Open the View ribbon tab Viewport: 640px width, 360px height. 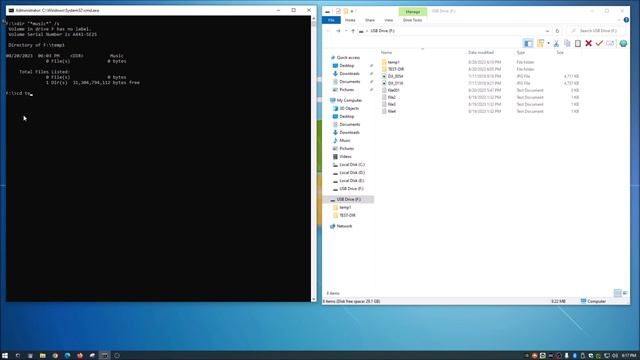[388, 20]
